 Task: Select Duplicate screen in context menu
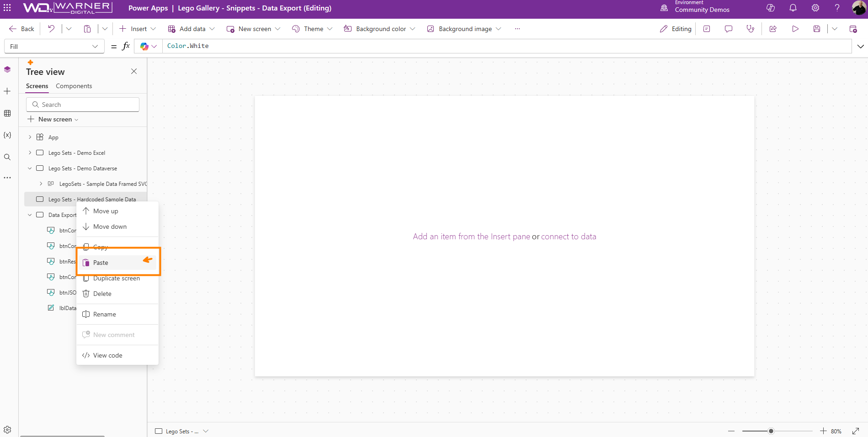coord(117,278)
